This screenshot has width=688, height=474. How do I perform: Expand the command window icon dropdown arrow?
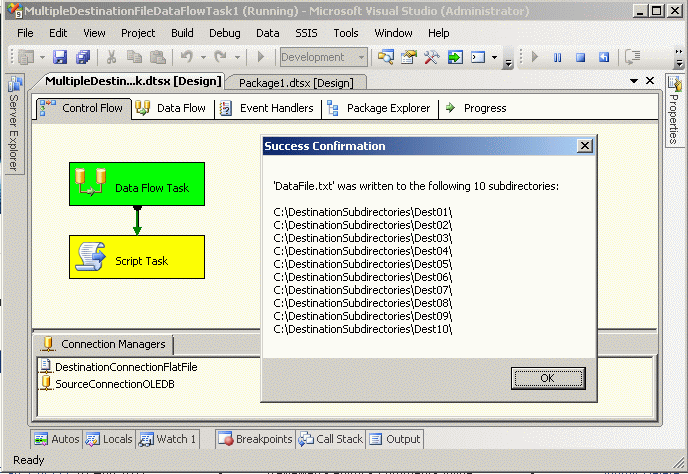494,57
